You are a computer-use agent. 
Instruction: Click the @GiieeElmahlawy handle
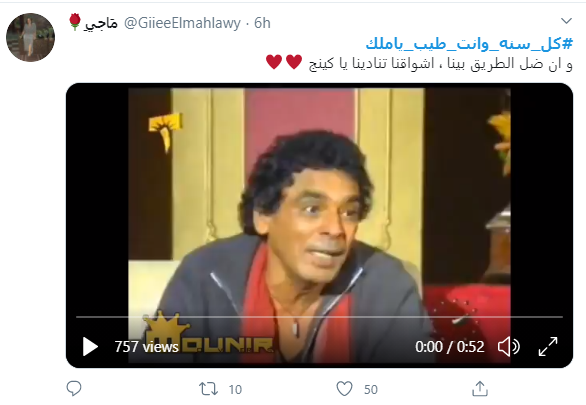tap(182, 23)
